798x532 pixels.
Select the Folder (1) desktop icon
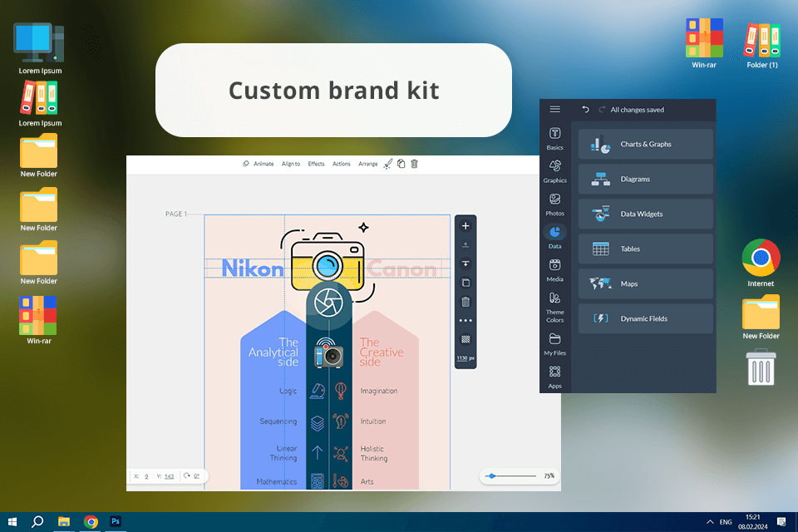(762, 45)
